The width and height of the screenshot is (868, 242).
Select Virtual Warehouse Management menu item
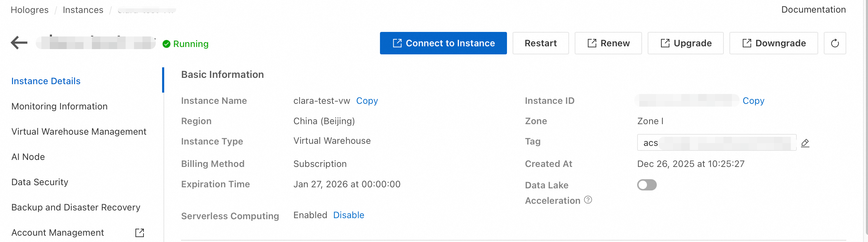pos(79,132)
